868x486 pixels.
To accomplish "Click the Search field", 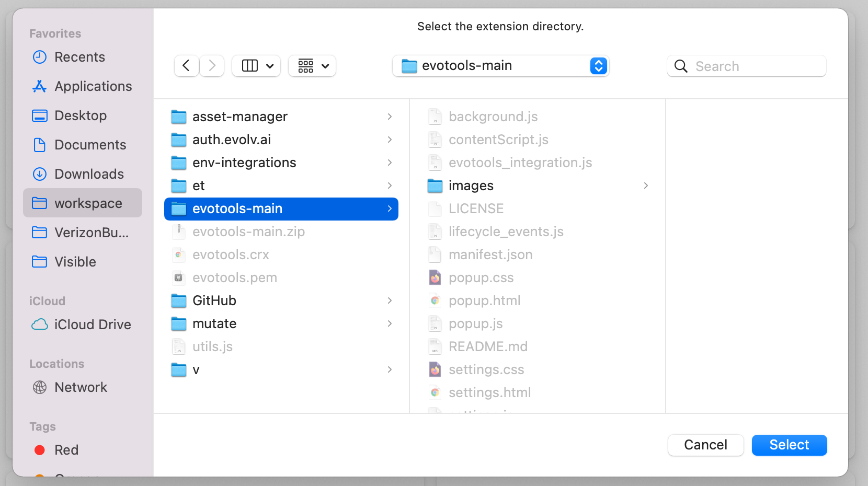I will coord(753,66).
